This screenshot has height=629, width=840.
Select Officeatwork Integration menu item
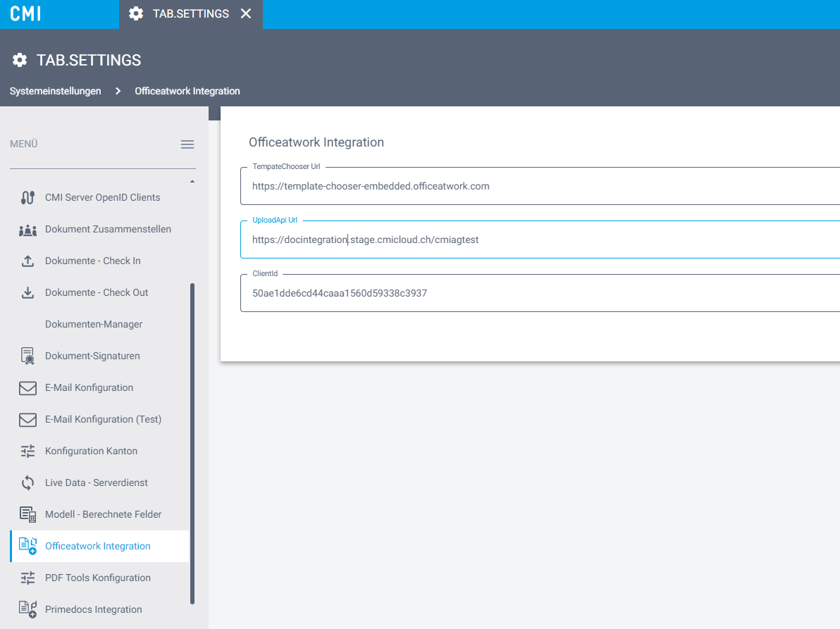(100, 546)
